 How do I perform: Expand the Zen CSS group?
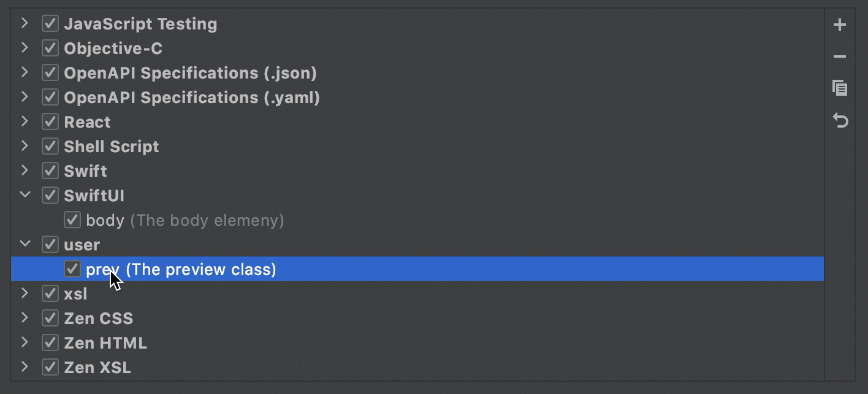click(x=25, y=318)
